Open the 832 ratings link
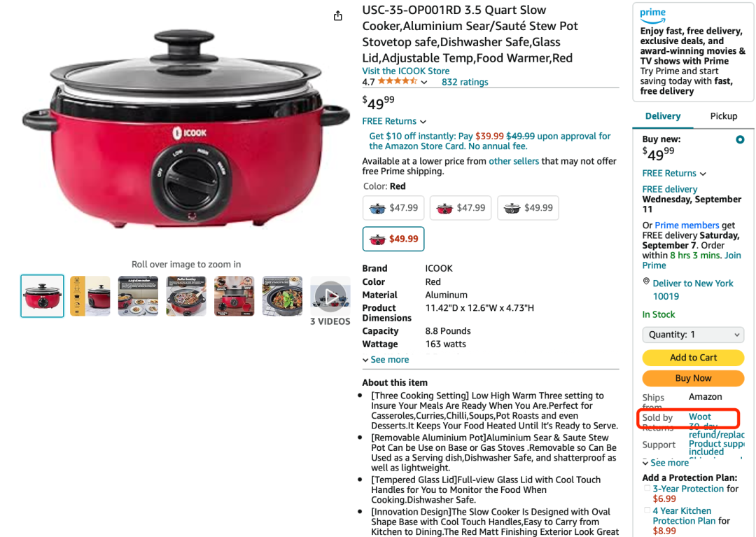 (465, 82)
